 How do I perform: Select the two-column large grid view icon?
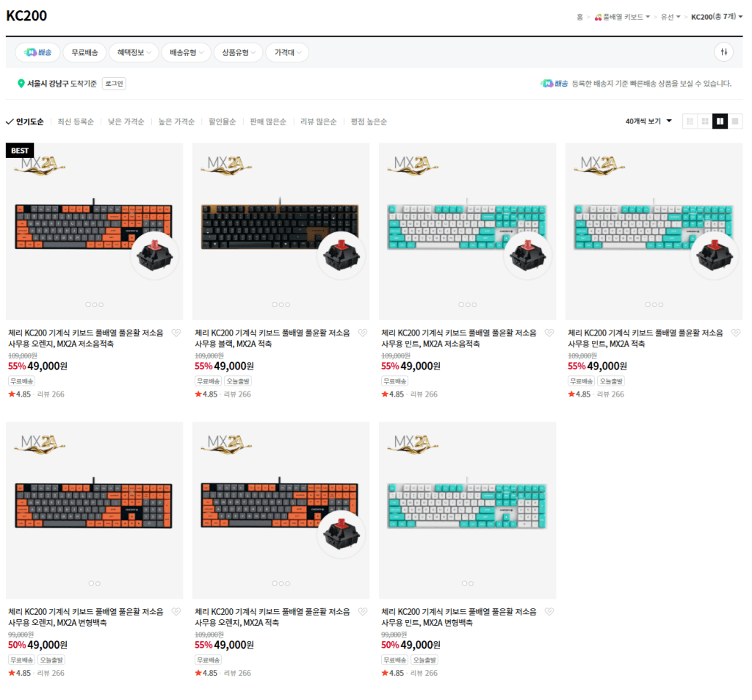click(720, 121)
